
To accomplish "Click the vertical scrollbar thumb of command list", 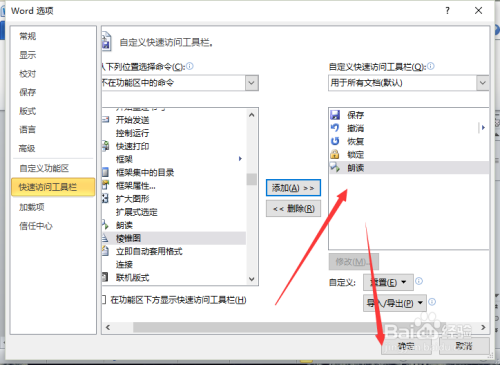I will (252, 179).
